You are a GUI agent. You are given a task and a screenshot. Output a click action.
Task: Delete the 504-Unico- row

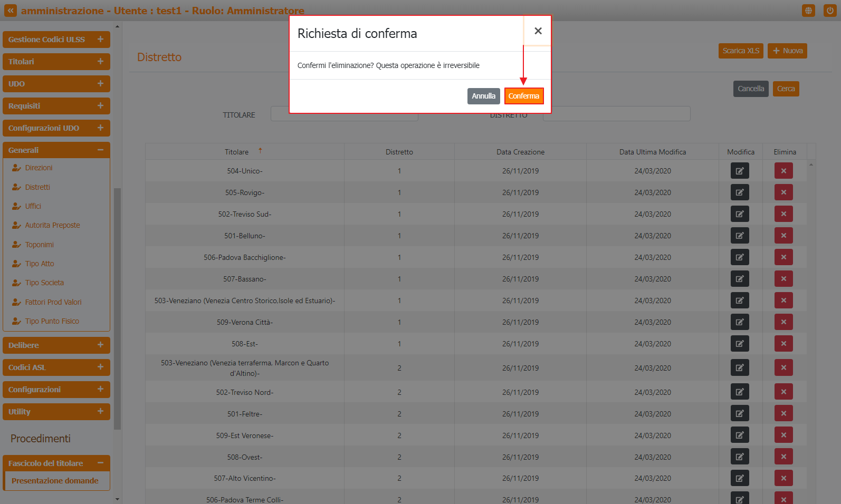pos(783,171)
